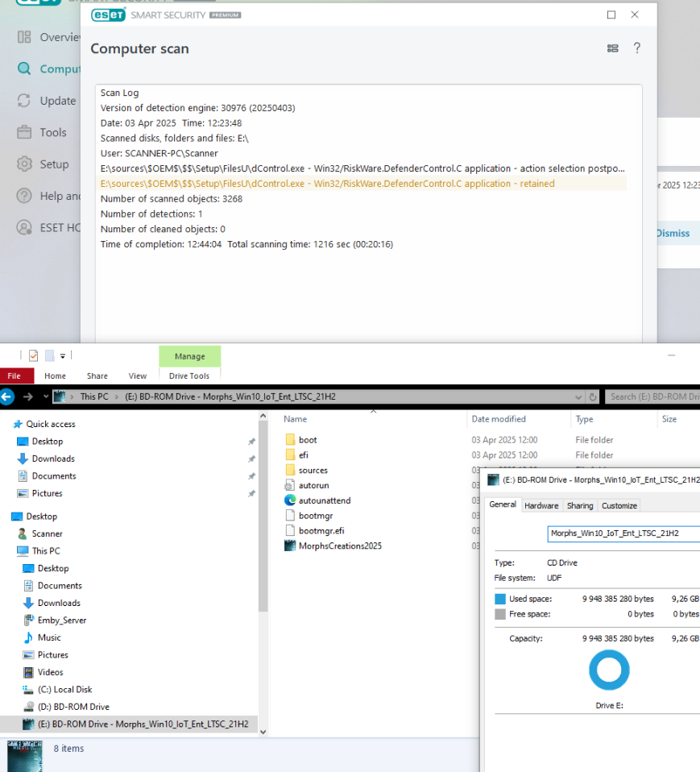Select the bootmgr file name without extension

click(x=316, y=516)
